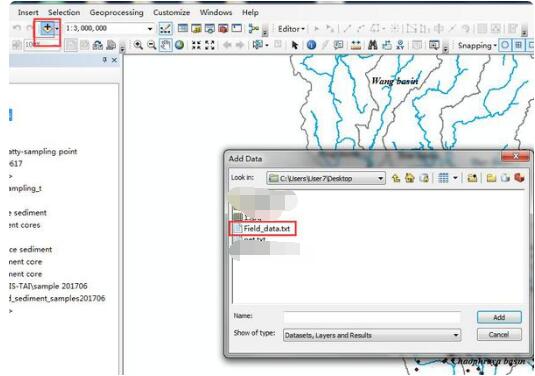Screen dimensions: 535x376
Task: Toggle point snapping circle button
Action: coord(505,45)
